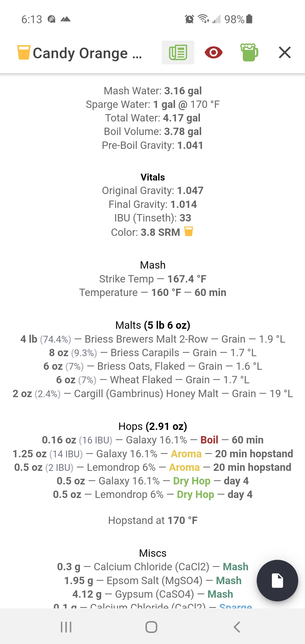Tap the yellow glass icon beside title
Viewport: 305px width, 644px height.
[x=24, y=53]
